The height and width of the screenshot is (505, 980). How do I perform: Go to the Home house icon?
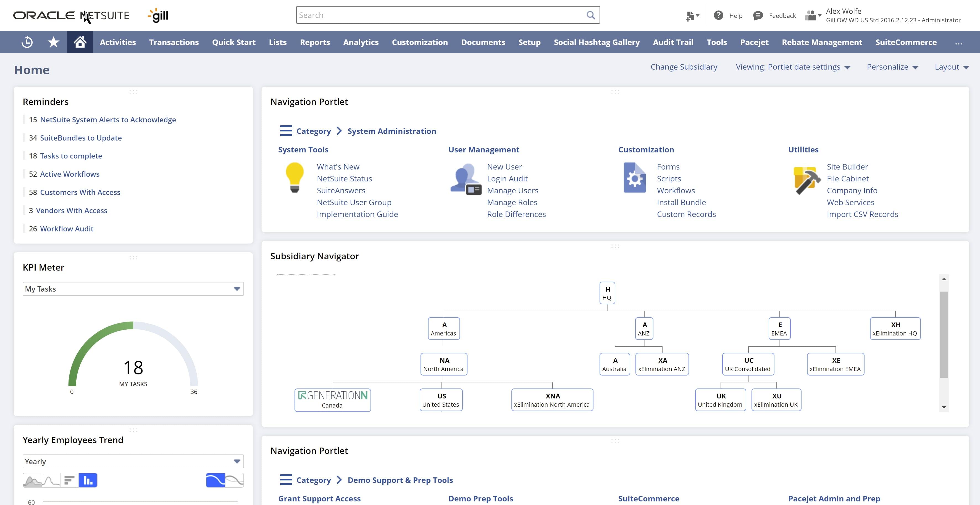[x=80, y=42]
